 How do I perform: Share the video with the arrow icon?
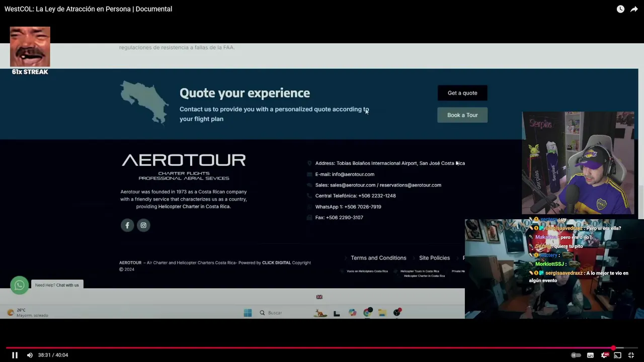pos(634,9)
